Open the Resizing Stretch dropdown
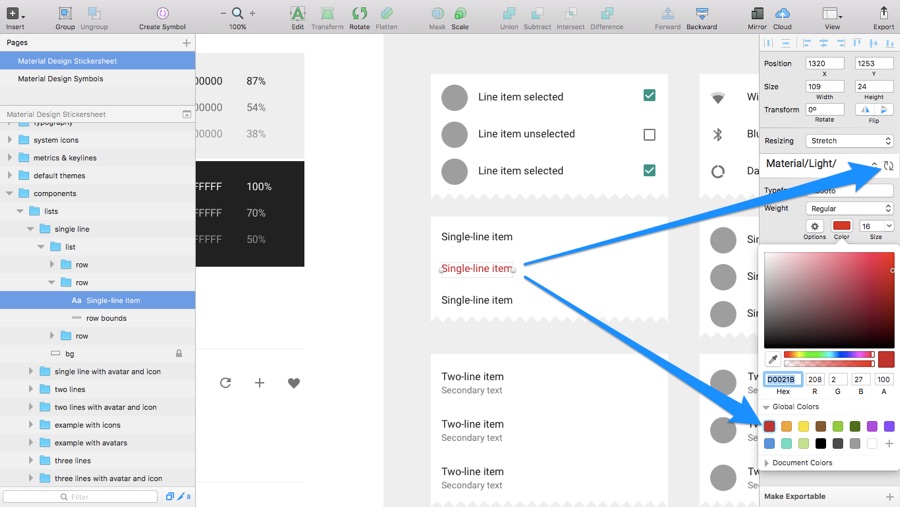The width and height of the screenshot is (900, 507). click(849, 141)
